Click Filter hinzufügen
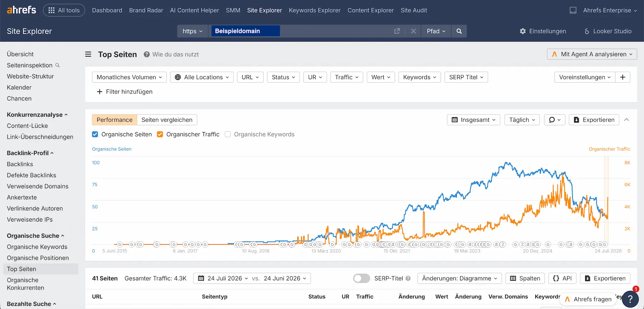This screenshot has width=644, height=309. [x=125, y=92]
